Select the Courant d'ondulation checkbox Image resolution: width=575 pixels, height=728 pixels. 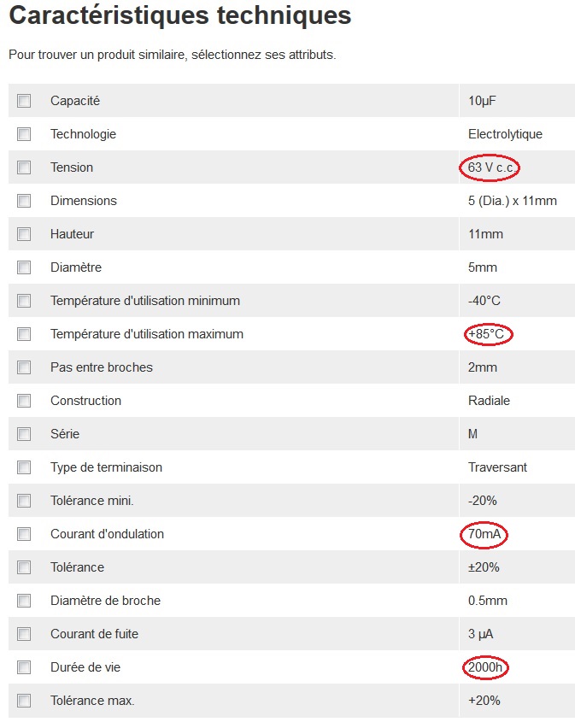24,534
